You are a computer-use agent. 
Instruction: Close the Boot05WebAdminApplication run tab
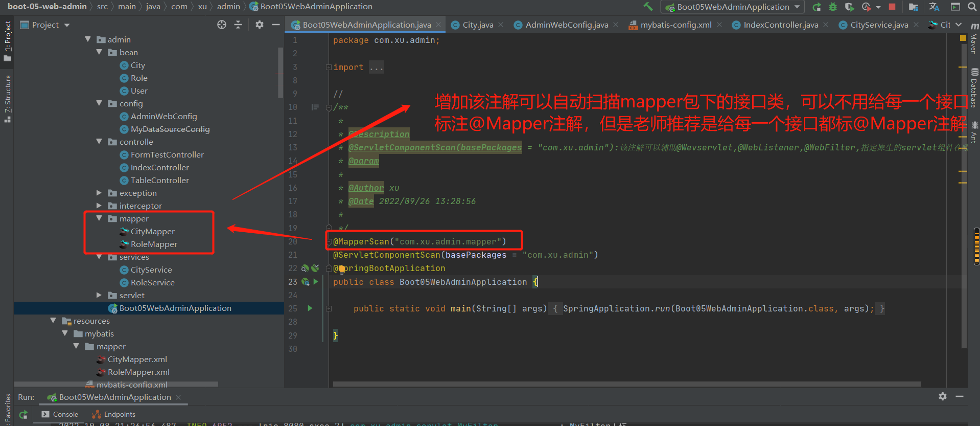178,397
